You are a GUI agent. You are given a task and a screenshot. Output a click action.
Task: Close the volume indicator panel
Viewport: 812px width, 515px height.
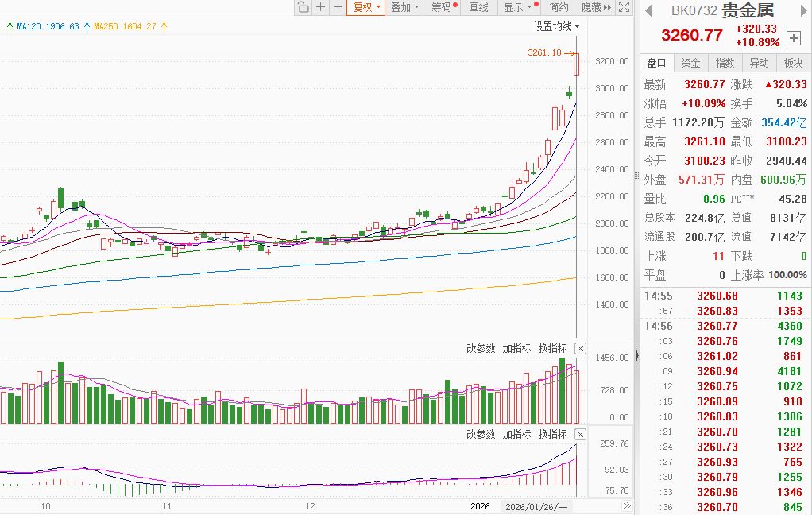581,349
